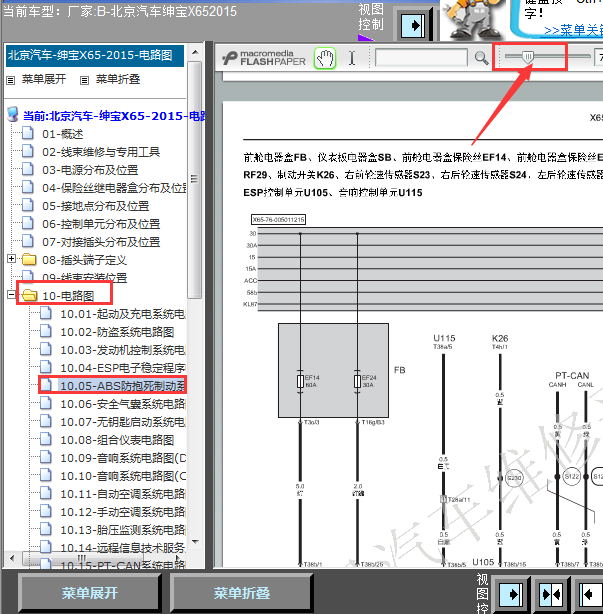Select the FlashPaper hand pan tool

[325, 59]
